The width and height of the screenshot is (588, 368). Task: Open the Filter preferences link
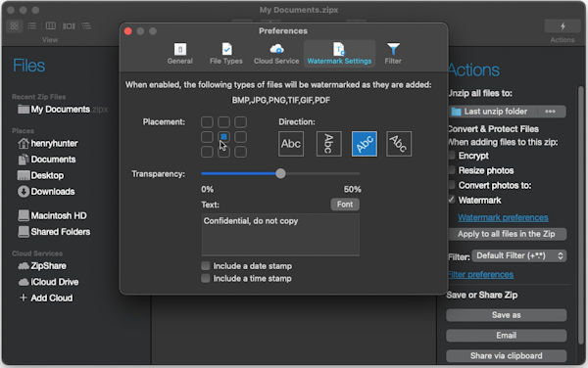point(481,275)
